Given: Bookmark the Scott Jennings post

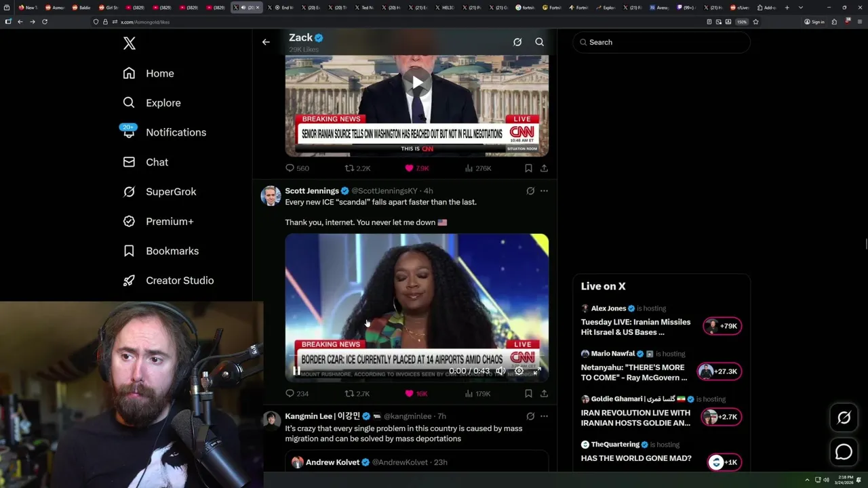Looking at the screenshot, I should (x=528, y=393).
